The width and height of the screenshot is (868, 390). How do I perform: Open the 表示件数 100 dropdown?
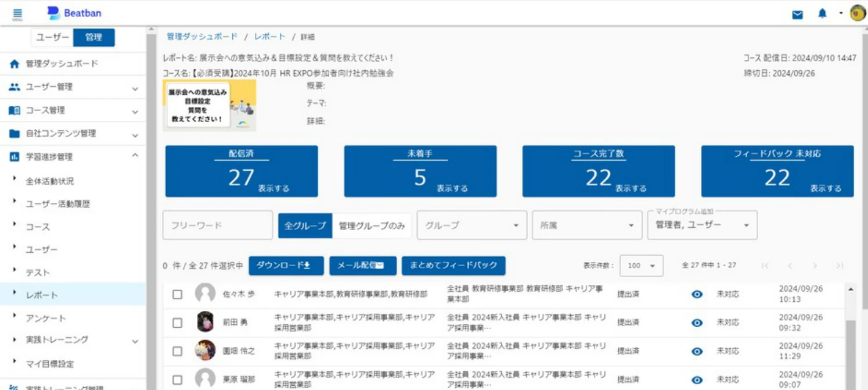point(642,266)
